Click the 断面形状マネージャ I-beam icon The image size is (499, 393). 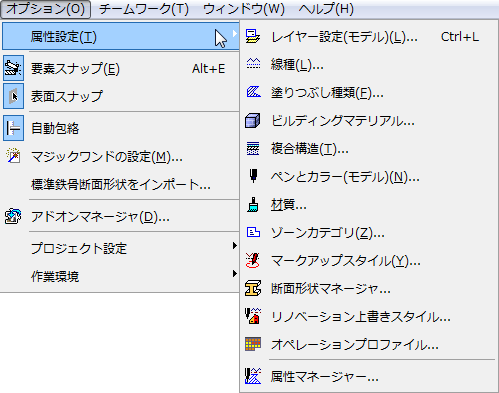point(253,288)
